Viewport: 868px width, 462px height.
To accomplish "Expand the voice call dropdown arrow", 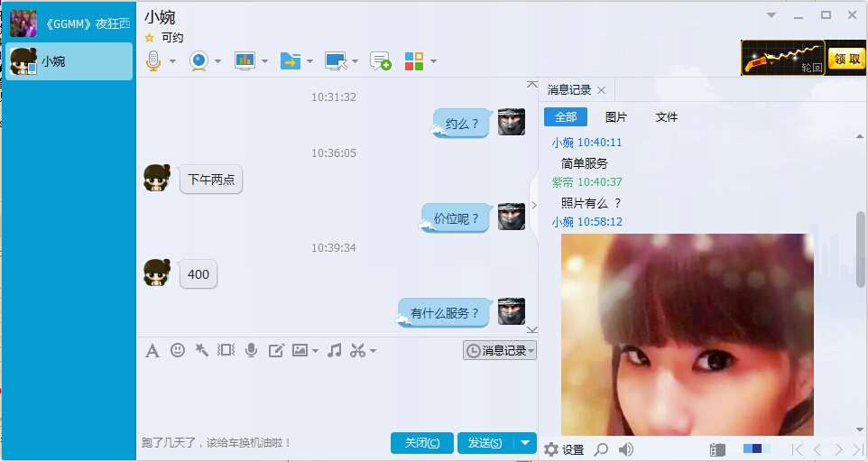I will click(x=172, y=60).
